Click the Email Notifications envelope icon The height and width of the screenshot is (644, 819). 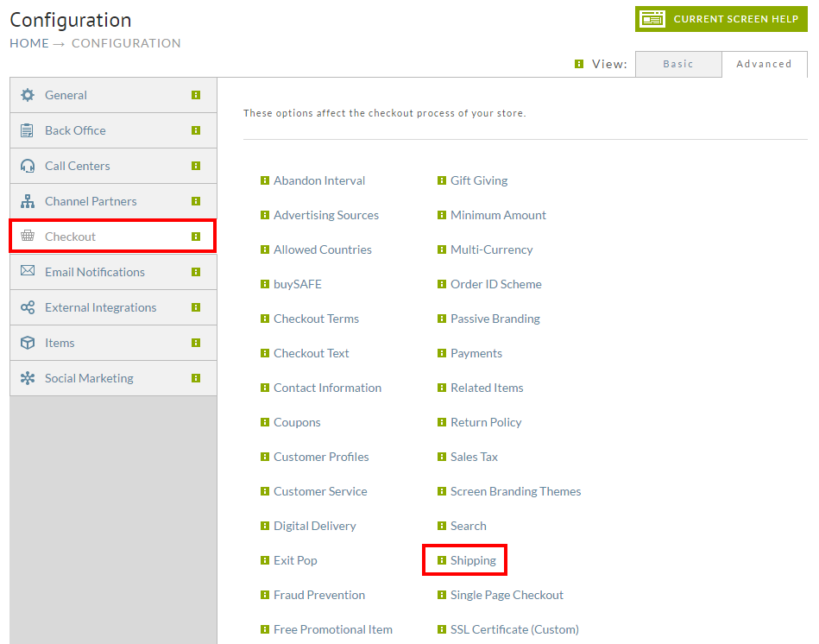28,270
